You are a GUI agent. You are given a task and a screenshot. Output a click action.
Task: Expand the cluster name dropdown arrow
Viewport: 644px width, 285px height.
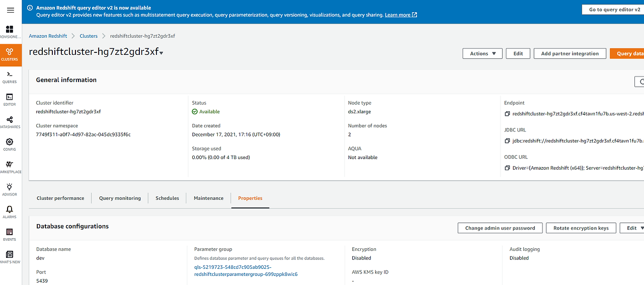(x=161, y=53)
